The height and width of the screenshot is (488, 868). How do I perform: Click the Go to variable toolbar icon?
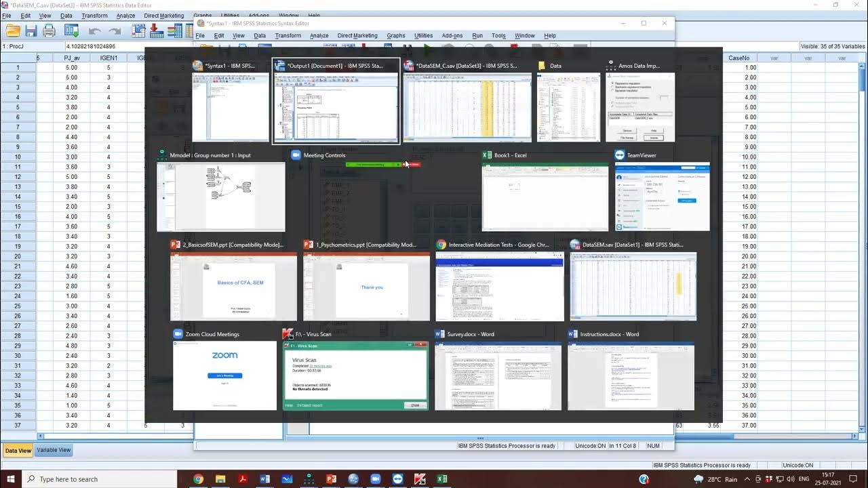pyautogui.click(x=157, y=30)
